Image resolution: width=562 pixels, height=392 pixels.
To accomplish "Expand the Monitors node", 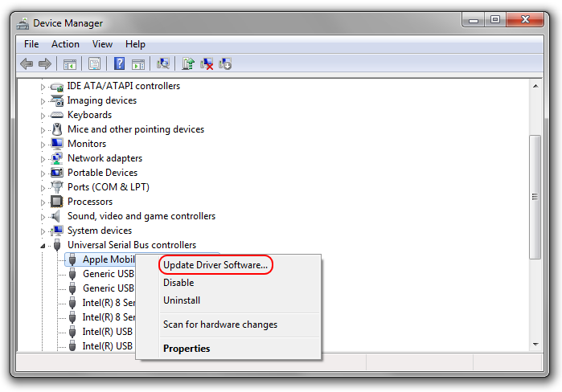I will coord(43,145).
